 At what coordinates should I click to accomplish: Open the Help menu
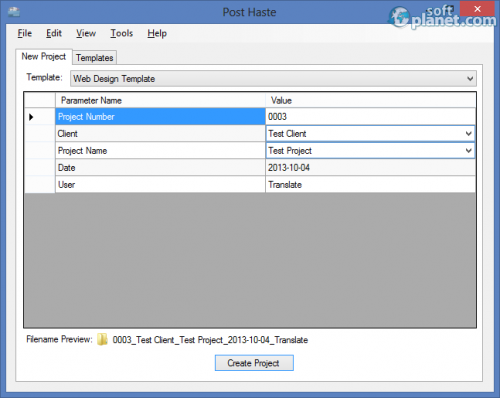[x=157, y=33]
